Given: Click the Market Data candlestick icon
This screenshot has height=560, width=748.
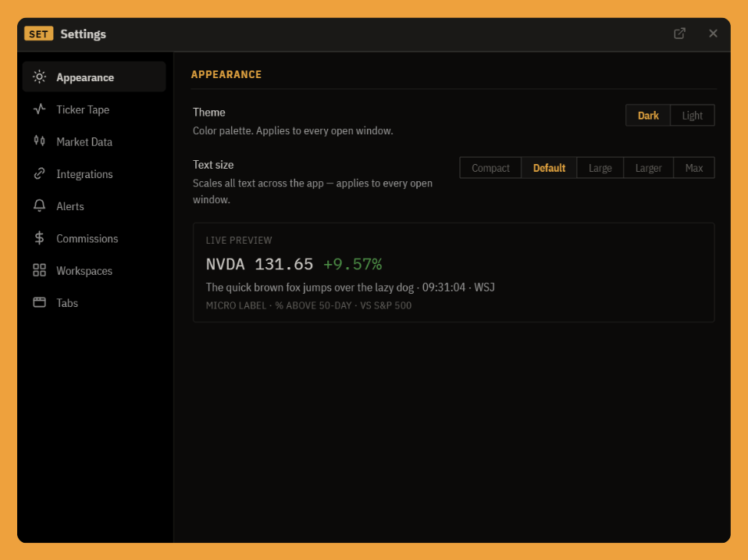Looking at the screenshot, I should [x=40, y=141].
